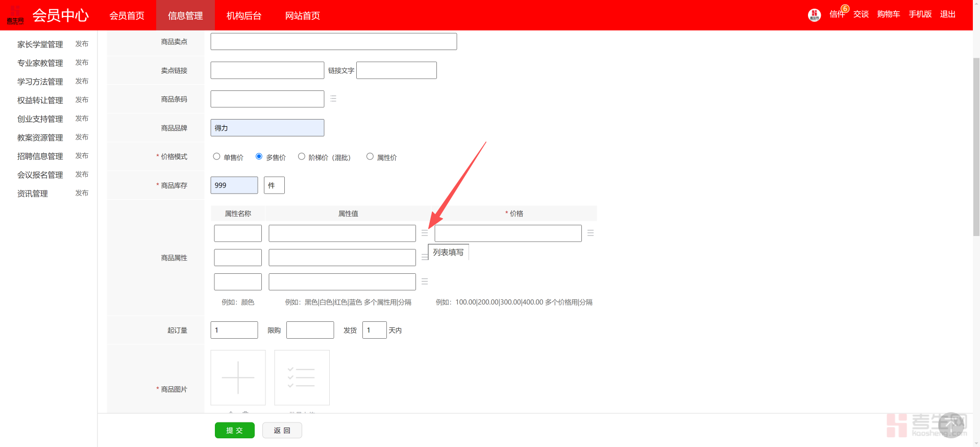Viewport: 980px width, 447px height.
Task: Switch to the 机构后台 tab
Action: [x=243, y=16]
